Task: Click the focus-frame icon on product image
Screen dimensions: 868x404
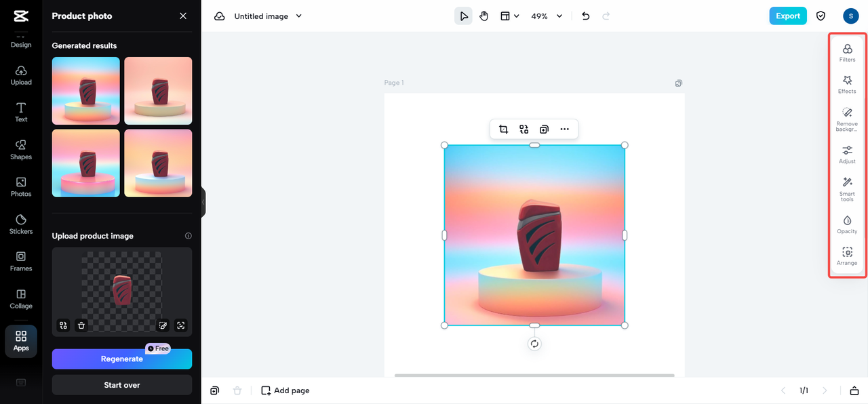Action: coord(181,325)
